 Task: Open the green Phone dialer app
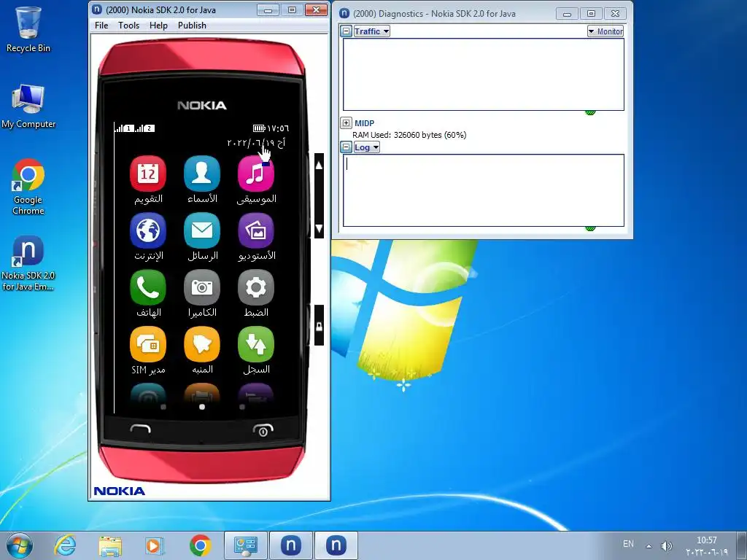pyautogui.click(x=147, y=287)
